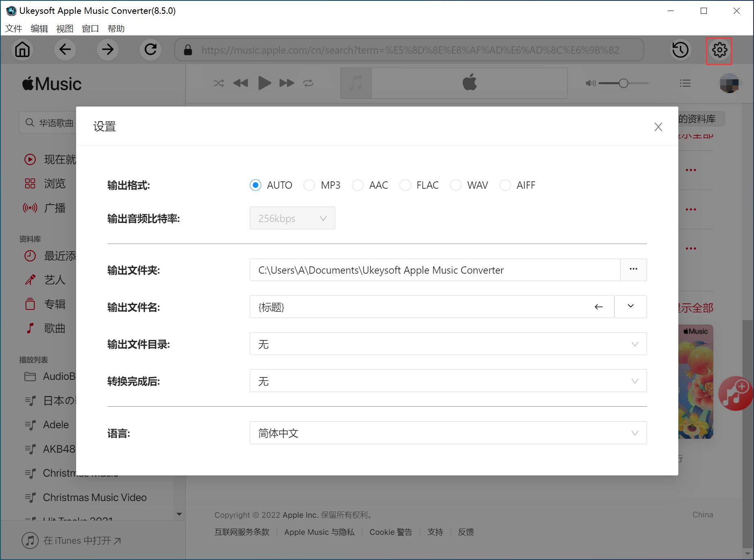Image resolution: width=754 pixels, height=560 pixels.
Task: Open Christmas Music Video playlist
Action: (x=86, y=497)
